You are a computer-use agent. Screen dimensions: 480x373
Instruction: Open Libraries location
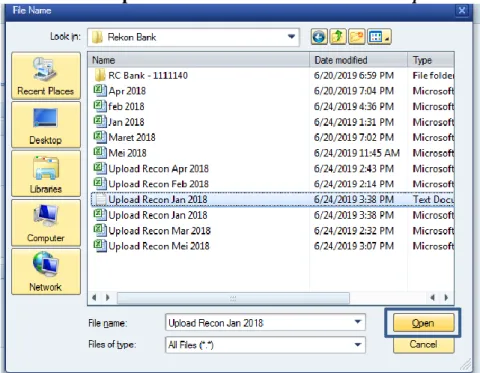coord(46,174)
